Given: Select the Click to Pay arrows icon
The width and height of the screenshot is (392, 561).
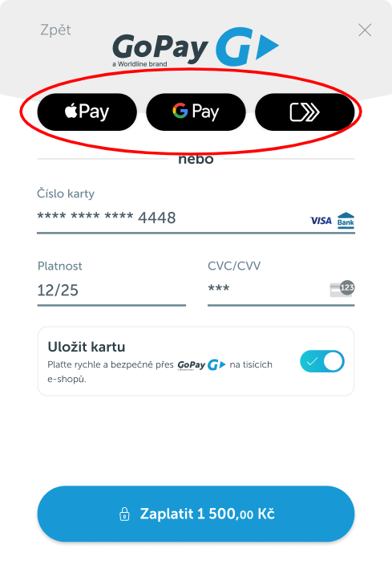Looking at the screenshot, I should (305, 112).
